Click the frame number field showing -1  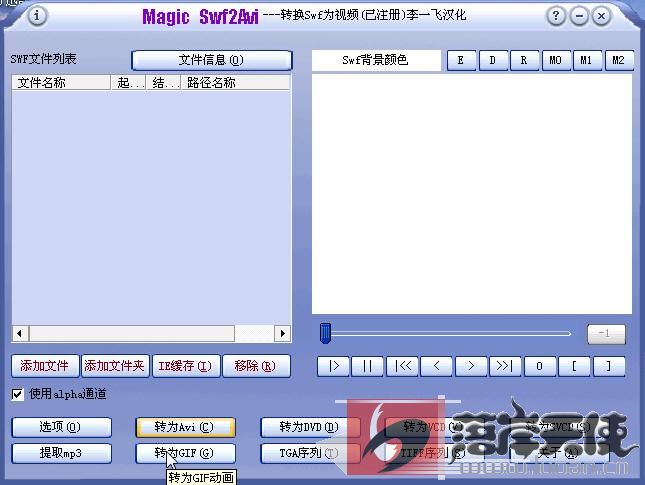[606, 334]
